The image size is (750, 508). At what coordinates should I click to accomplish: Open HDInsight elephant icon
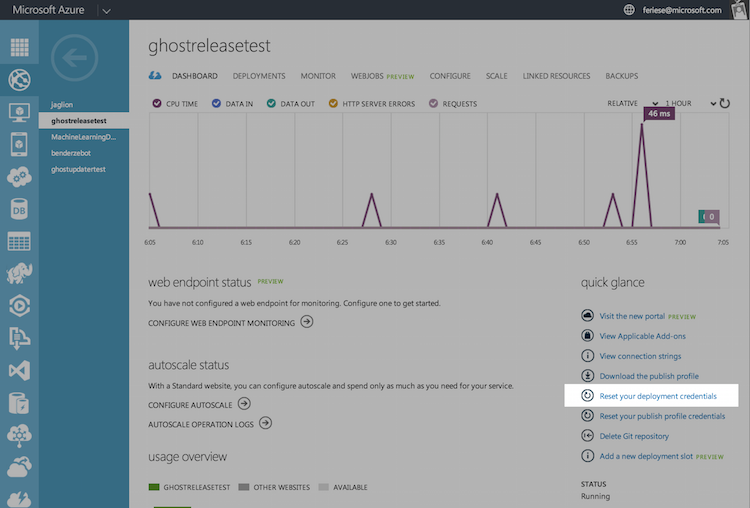tap(19, 273)
